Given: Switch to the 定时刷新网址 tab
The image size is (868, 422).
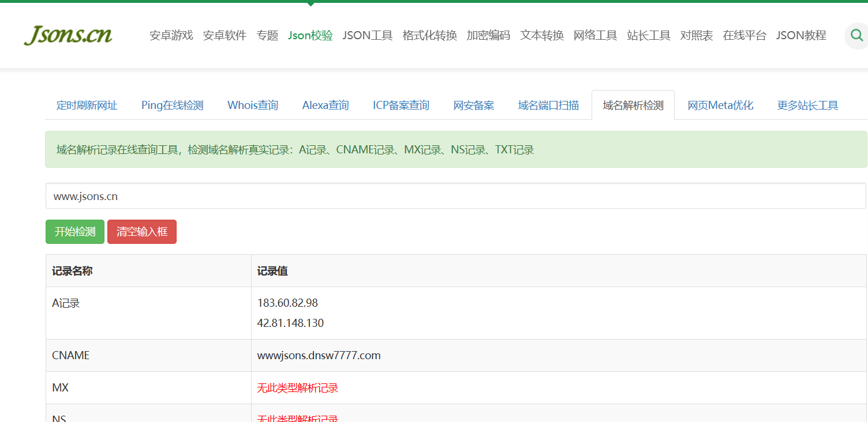Looking at the screenshot, I should pos(87,105).
